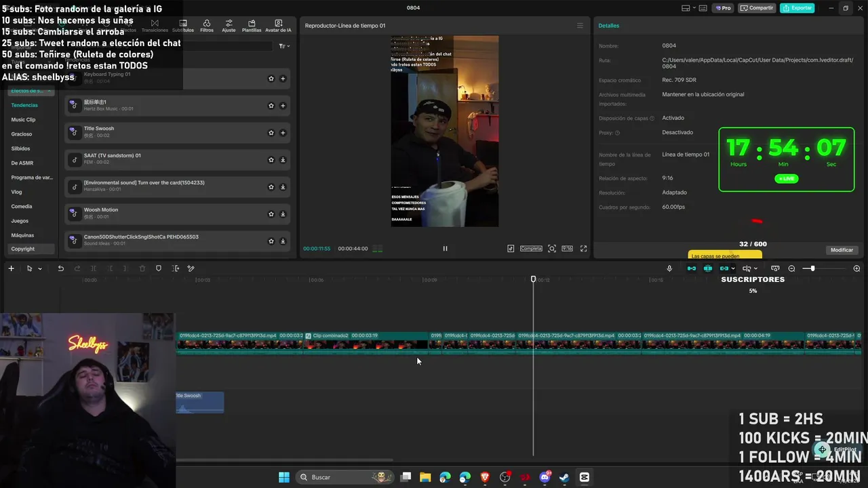Screen dimensions: 868x488
Task: Select the Tendencias category
Action: 24,105
